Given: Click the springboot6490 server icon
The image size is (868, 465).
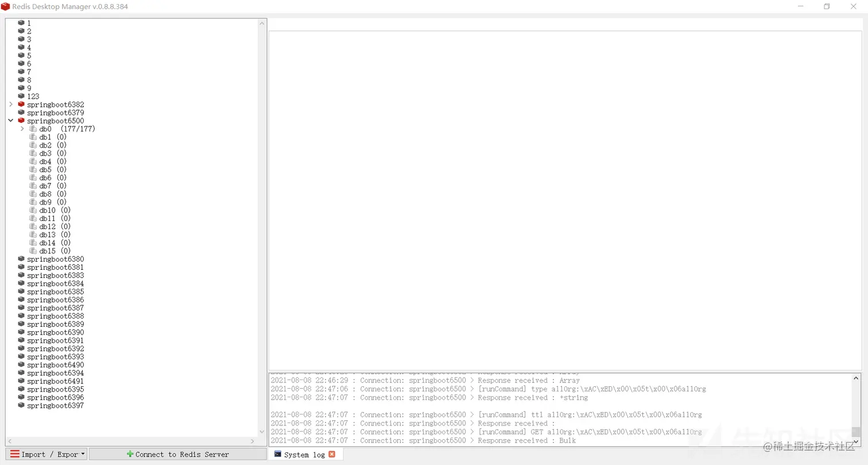Looking at the screenshot, I should point(21,365).
